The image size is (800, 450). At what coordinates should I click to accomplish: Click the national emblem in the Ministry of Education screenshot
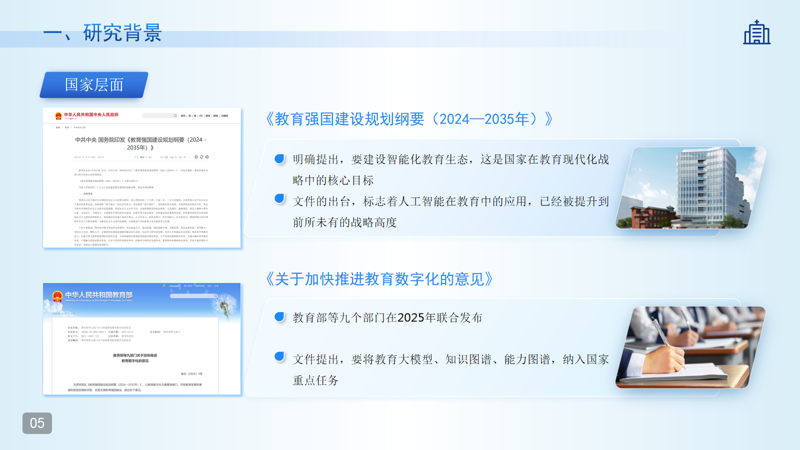tap(57, 296)
